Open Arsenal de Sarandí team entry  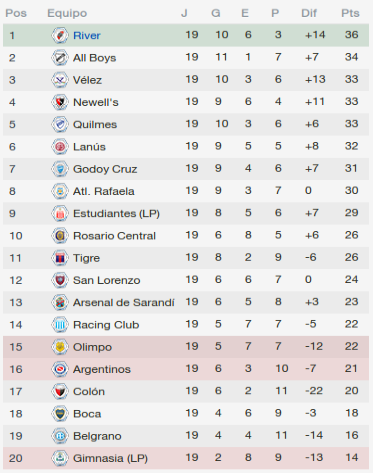pos(124,302)
